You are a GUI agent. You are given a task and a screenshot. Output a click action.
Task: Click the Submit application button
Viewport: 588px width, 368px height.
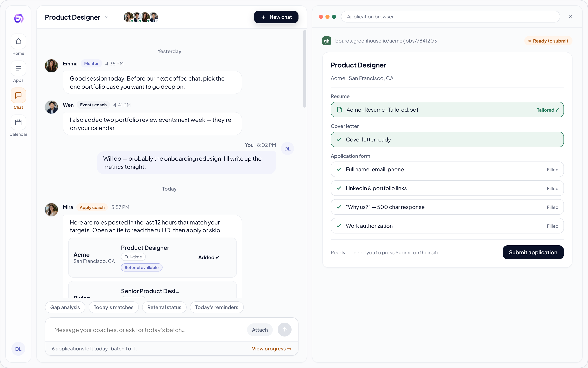533,252
